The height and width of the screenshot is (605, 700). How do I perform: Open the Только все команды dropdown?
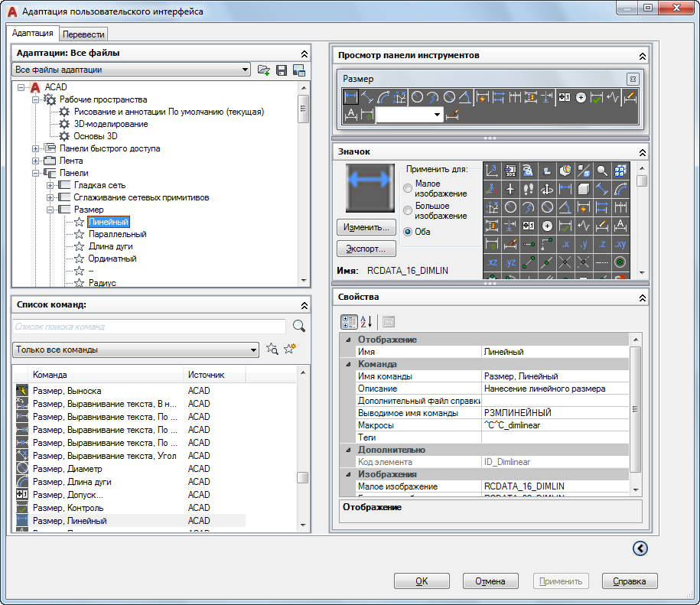253,350
